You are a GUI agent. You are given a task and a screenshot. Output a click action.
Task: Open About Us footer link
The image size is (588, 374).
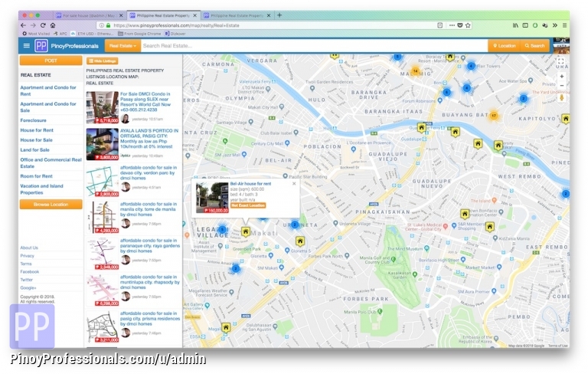coord(29,248)
